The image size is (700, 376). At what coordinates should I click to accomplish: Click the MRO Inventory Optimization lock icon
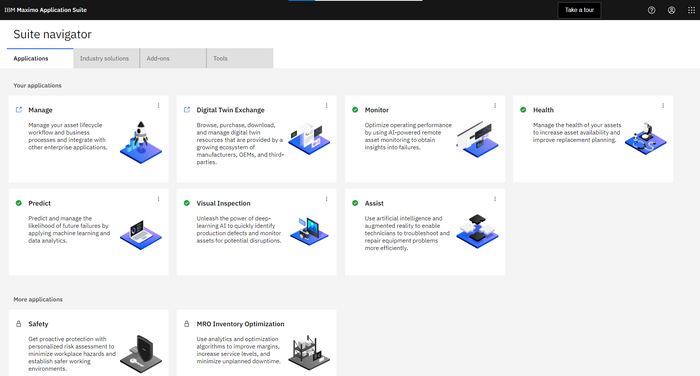pos(187,324)
